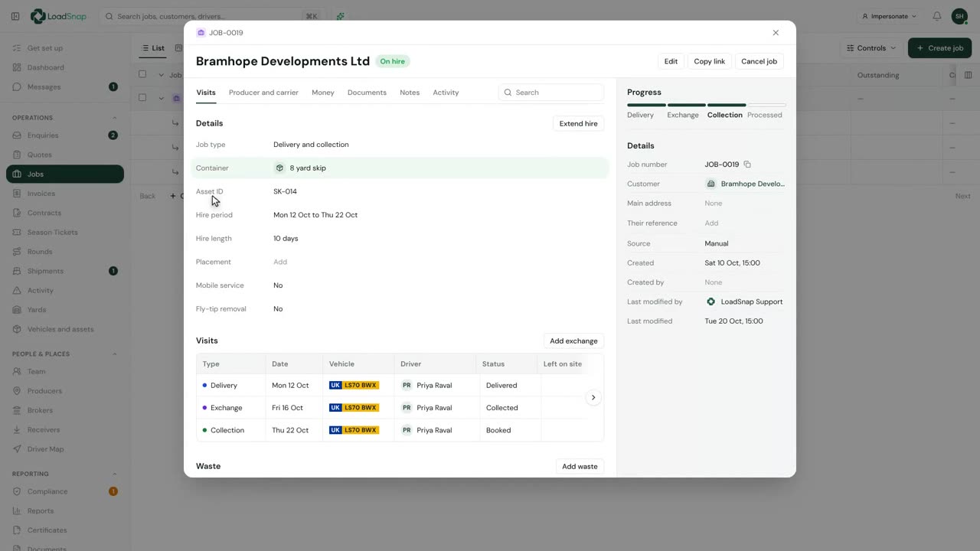This screenshot has width=980, height=551.
Task: Open Yards in the sidebar
Action: pyautogui.click(x=65, y=310)
